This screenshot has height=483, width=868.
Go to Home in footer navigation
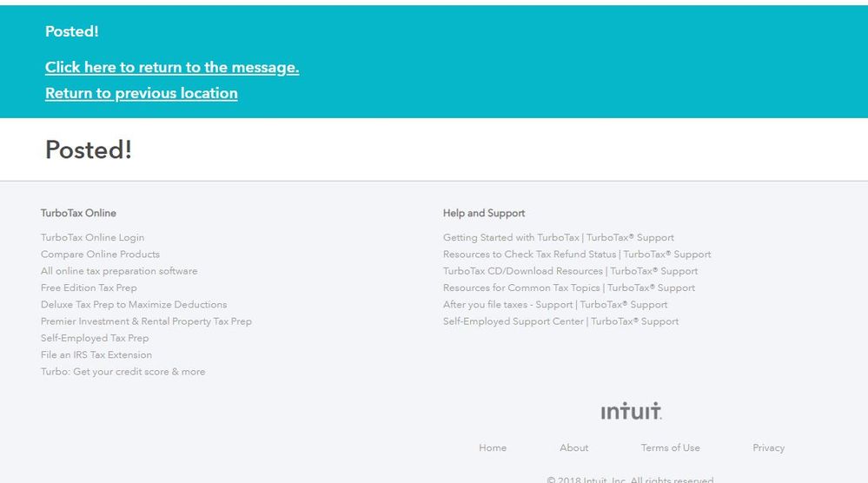(x=493, y=447)
